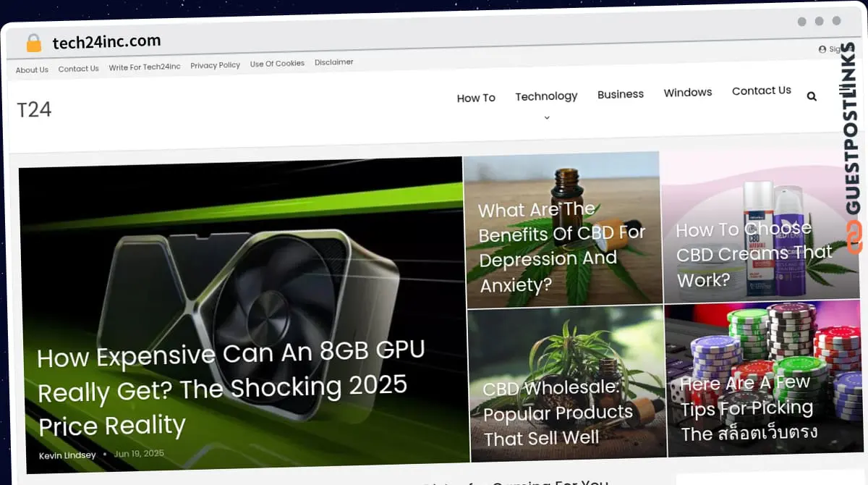The width and height of the screenshot is (868, 485).
Task: Open Write For Tech24inc link
Action: 145,67
